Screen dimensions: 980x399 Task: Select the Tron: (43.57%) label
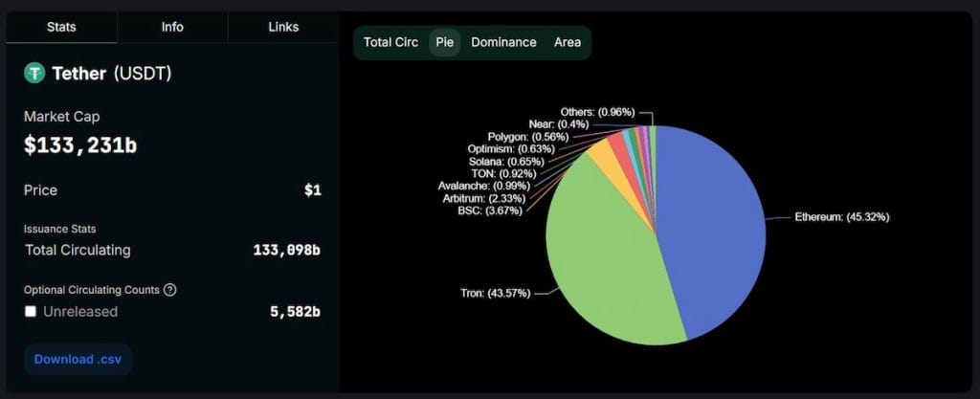tap(495, 293)
